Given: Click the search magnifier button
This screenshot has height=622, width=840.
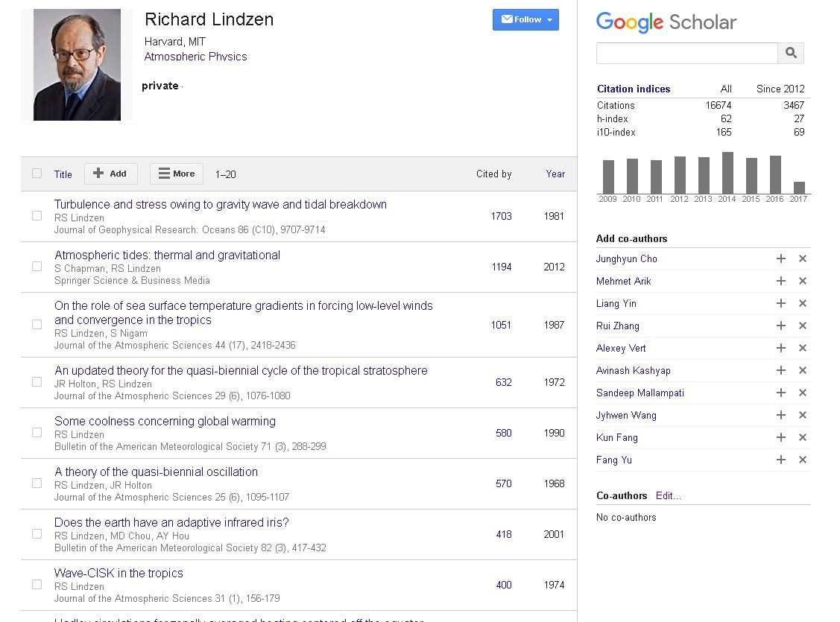Looking at the screenshot, I should coord(791,53).
